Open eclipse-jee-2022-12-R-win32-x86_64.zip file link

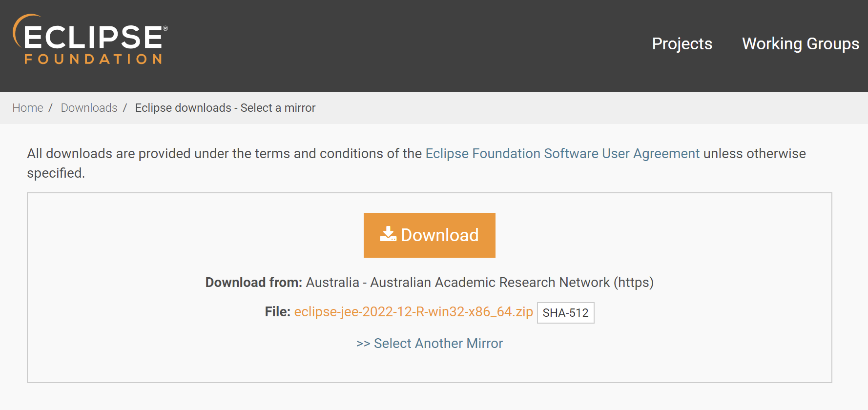point(413,312)
